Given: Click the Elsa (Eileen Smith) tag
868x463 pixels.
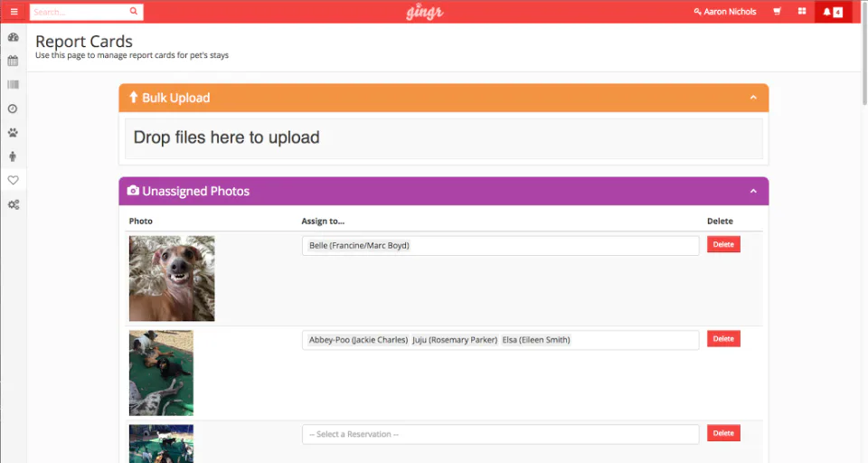Looking at the screenshot, I should click(x=536, y=340).
